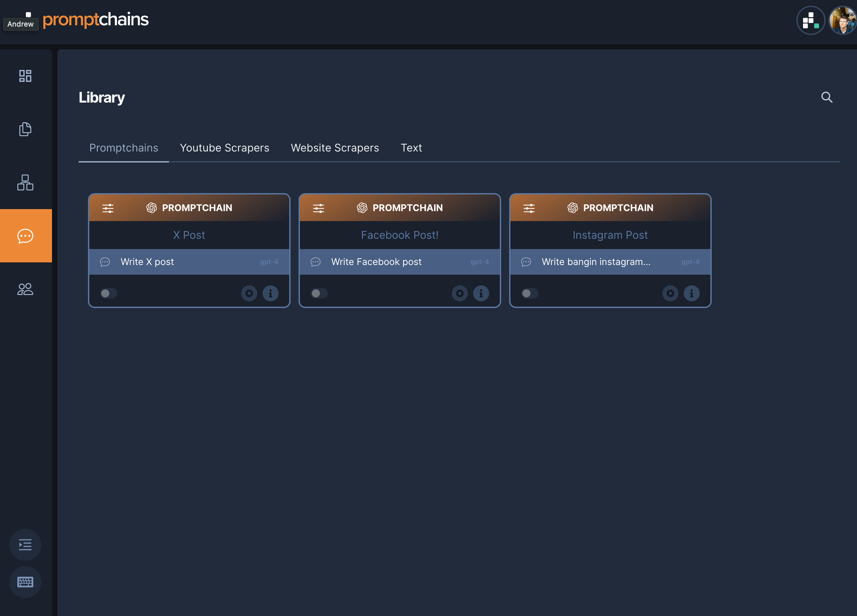Open the flowchart/chains view in the sidebar
The image size is (857, 616).
[25, 183]
